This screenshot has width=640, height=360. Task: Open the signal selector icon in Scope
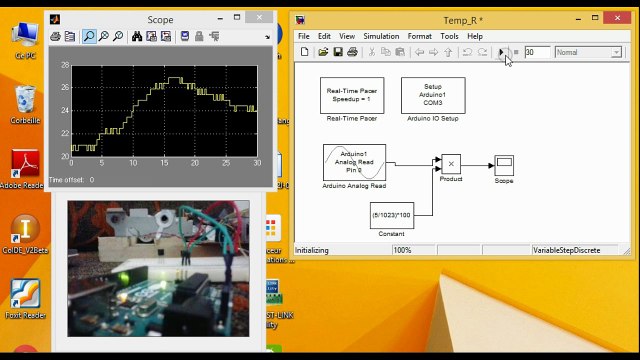coord(214,37)
